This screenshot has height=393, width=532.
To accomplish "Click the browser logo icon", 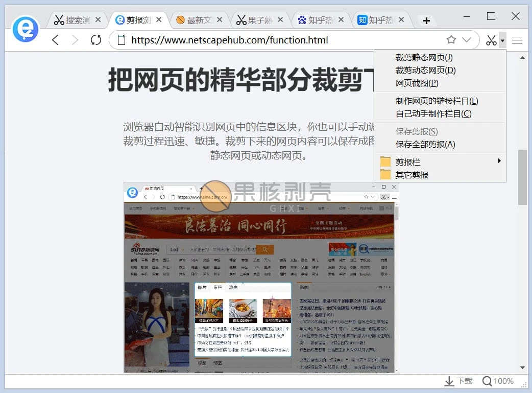I will coord(26,29).
